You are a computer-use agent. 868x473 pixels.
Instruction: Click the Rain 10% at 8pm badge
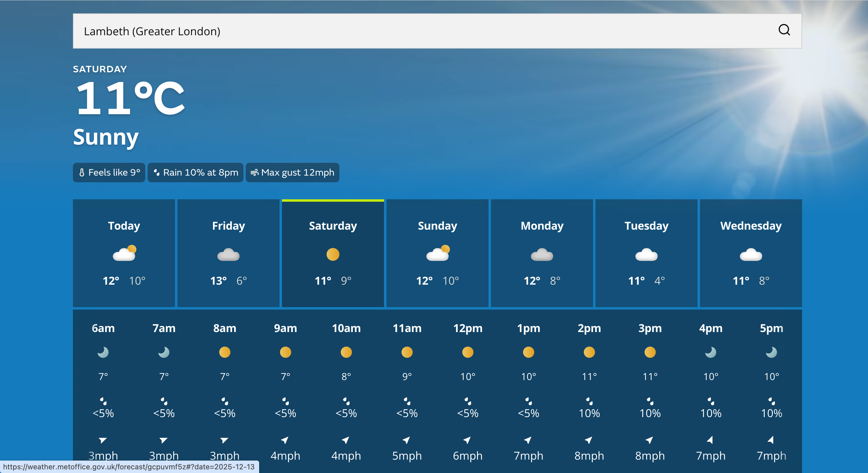(x=195, y=173)
